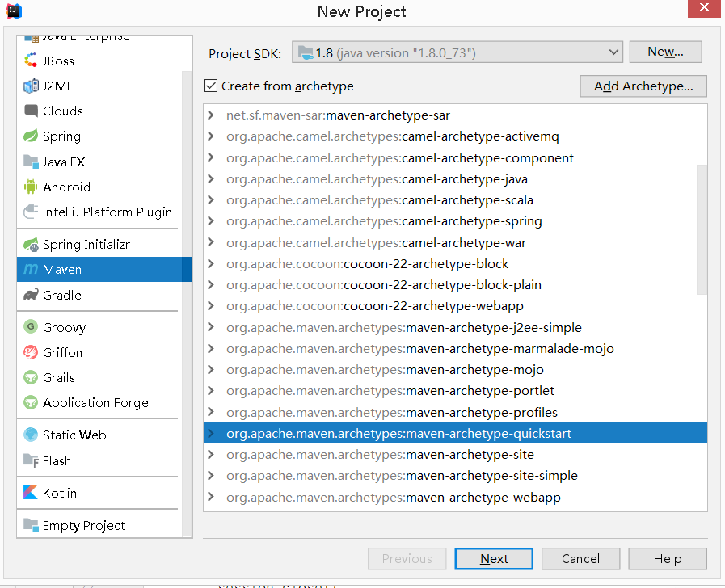
Task: Click the Spring Initializr icon
Action: [31, 244]
